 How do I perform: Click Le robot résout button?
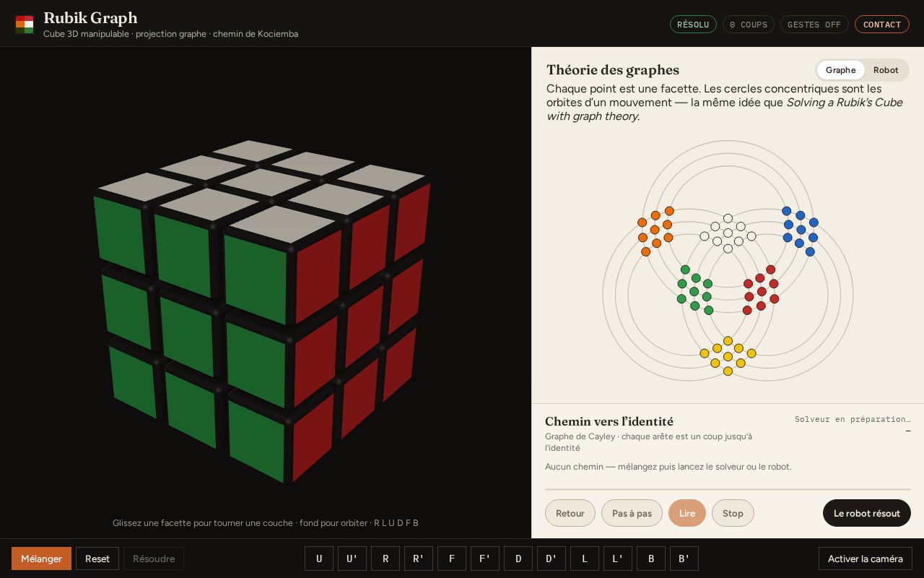(867, 513)
